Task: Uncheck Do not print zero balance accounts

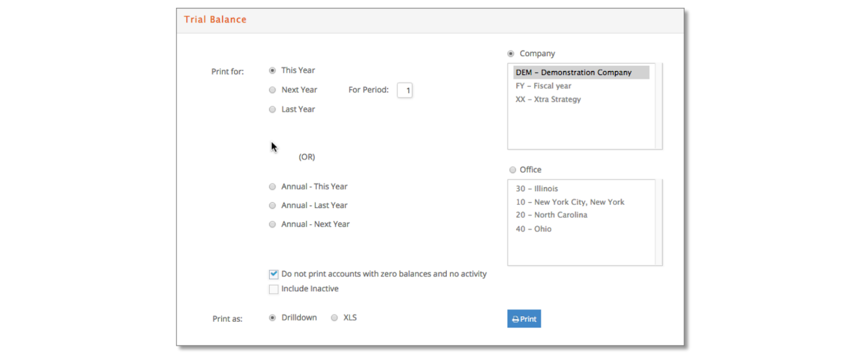Action: point(274,274)
